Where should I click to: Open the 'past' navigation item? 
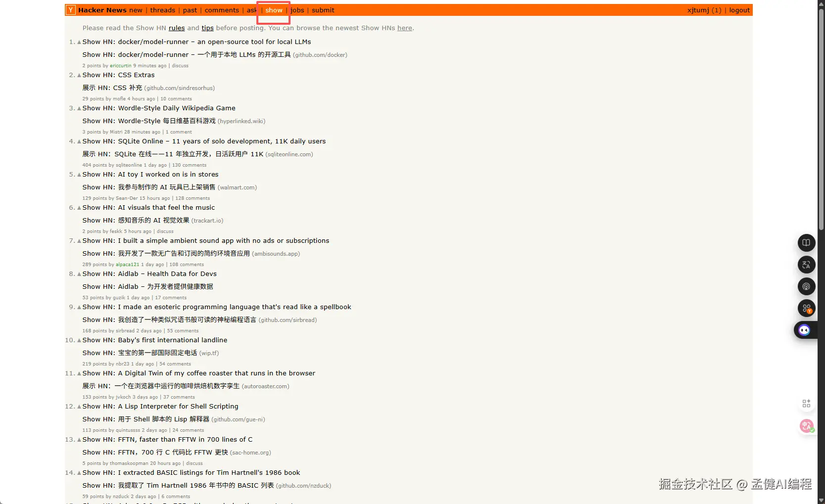(x=190, y=10)
